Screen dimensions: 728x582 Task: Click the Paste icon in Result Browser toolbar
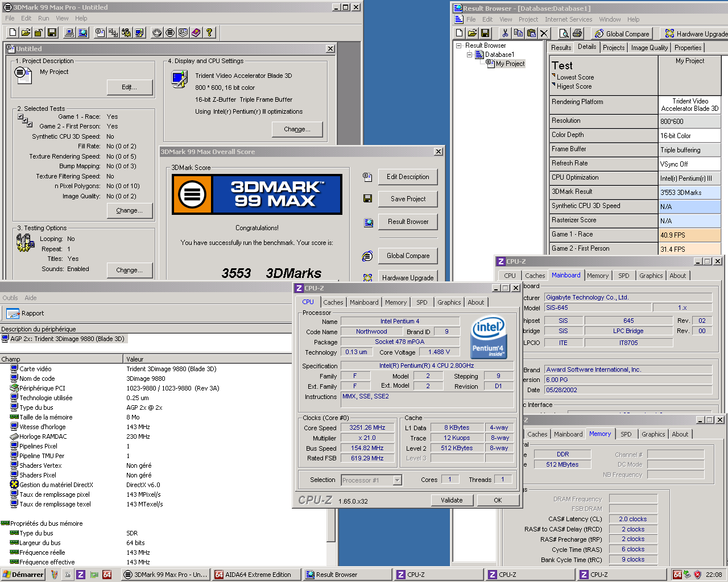pos(531,34)
